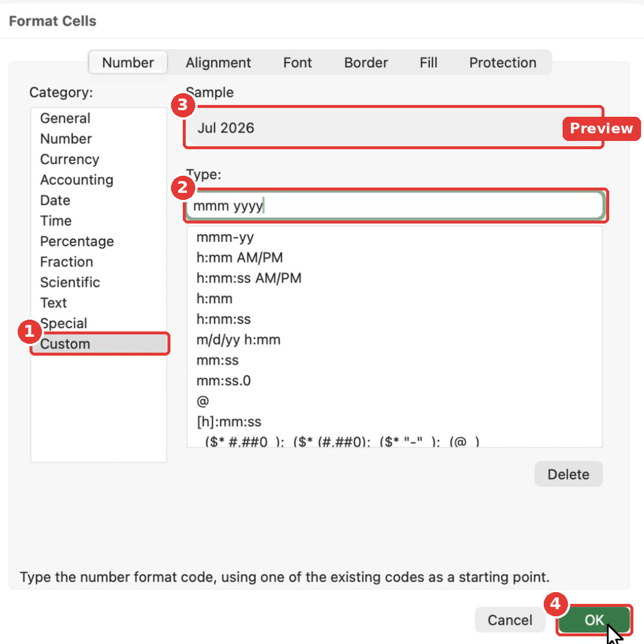This screenshot has width=644, height=644.
Task: Select General category
Action: (98, 119)
